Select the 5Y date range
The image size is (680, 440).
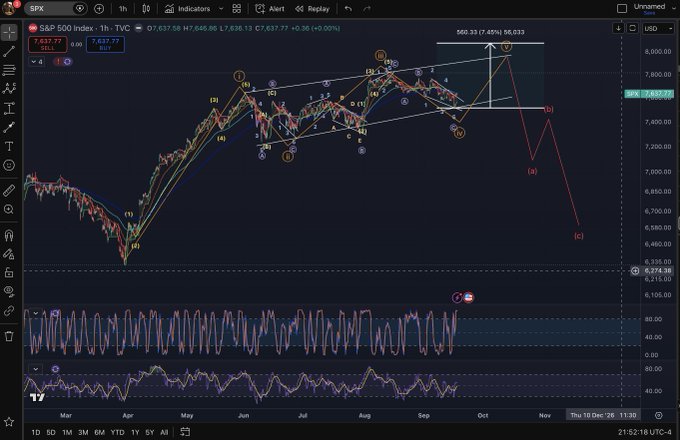pos(150,432)
